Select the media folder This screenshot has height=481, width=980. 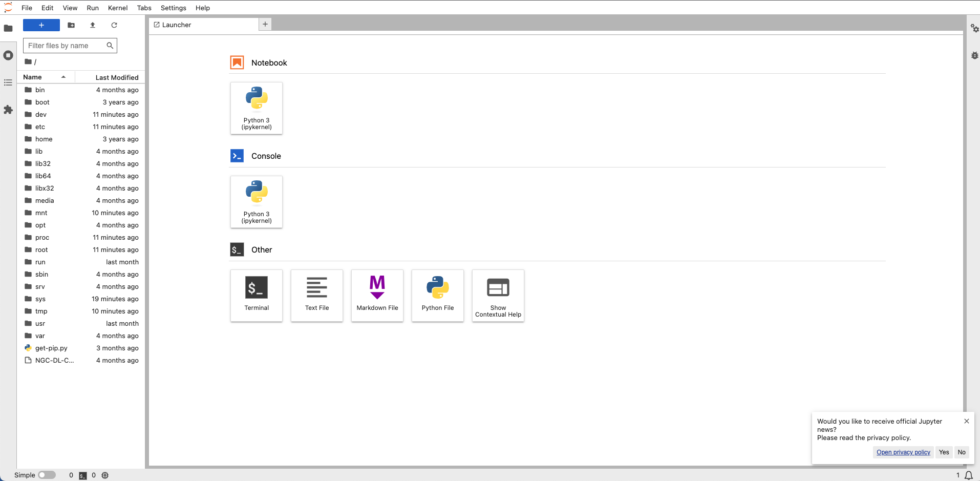[x=81, y=200]
